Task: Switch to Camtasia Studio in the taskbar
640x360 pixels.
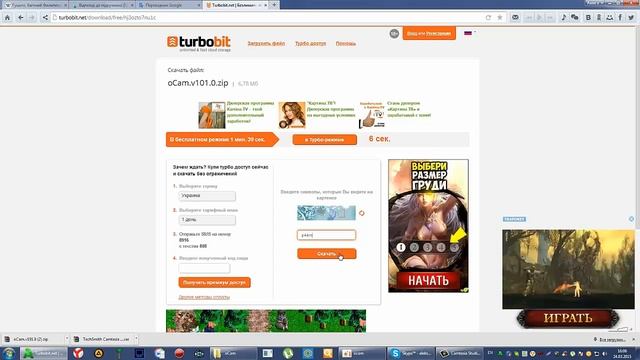Action: tap(460, 353)
